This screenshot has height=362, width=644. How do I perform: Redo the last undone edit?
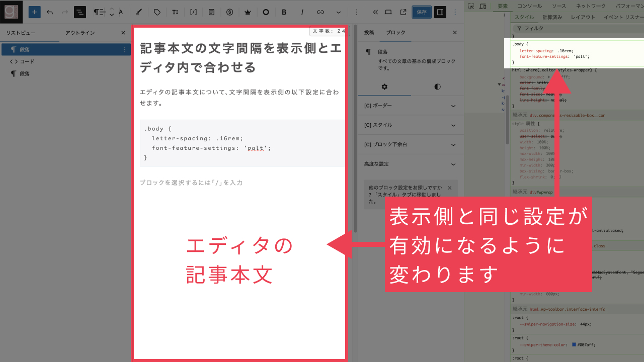(64, 12)
